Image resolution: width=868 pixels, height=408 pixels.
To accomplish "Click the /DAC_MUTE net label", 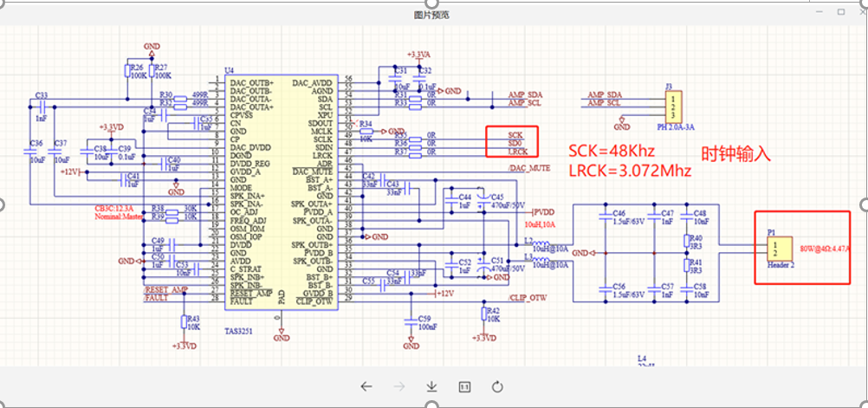I will [x=528, y=168].
